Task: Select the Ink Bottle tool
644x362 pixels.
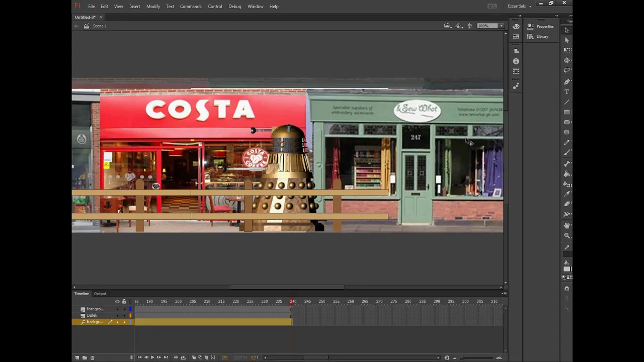Action: click(x=567, y=184)
